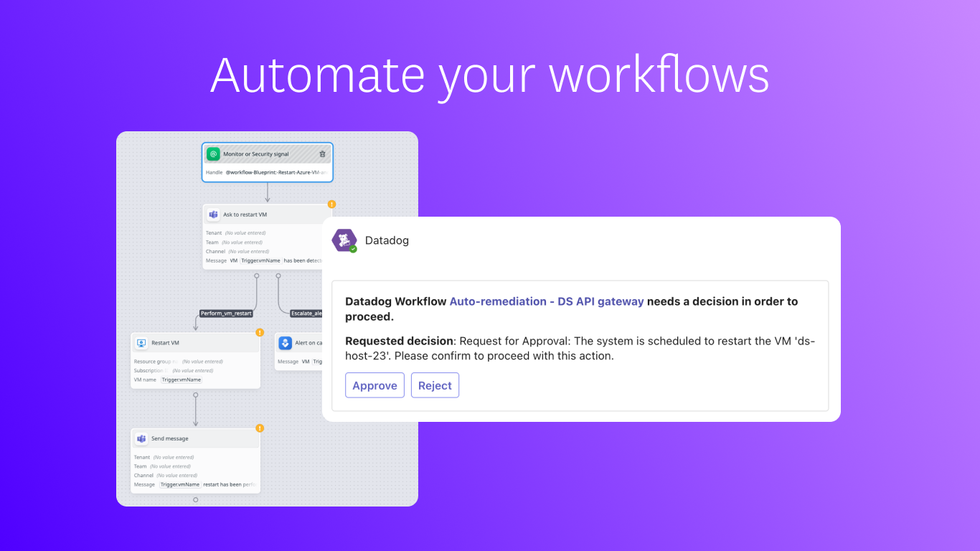Click Team field in Ask to restart VM

click(234, 242)
